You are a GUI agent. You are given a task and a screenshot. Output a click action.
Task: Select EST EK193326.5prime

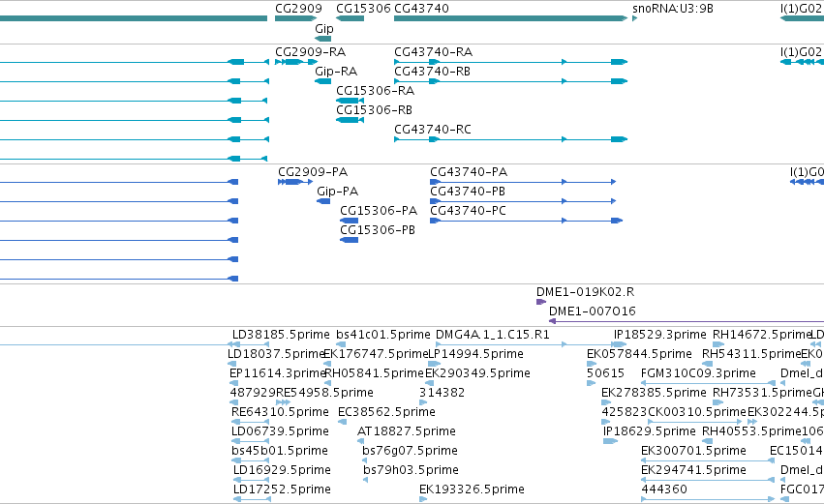coord(472,490)
